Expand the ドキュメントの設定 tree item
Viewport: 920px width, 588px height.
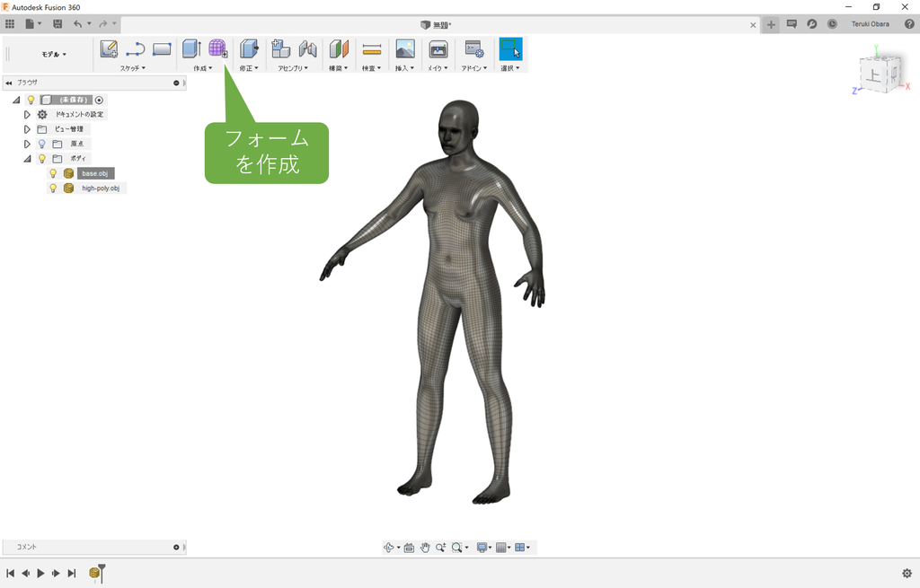pyautogui.click(x=26, y=114)
